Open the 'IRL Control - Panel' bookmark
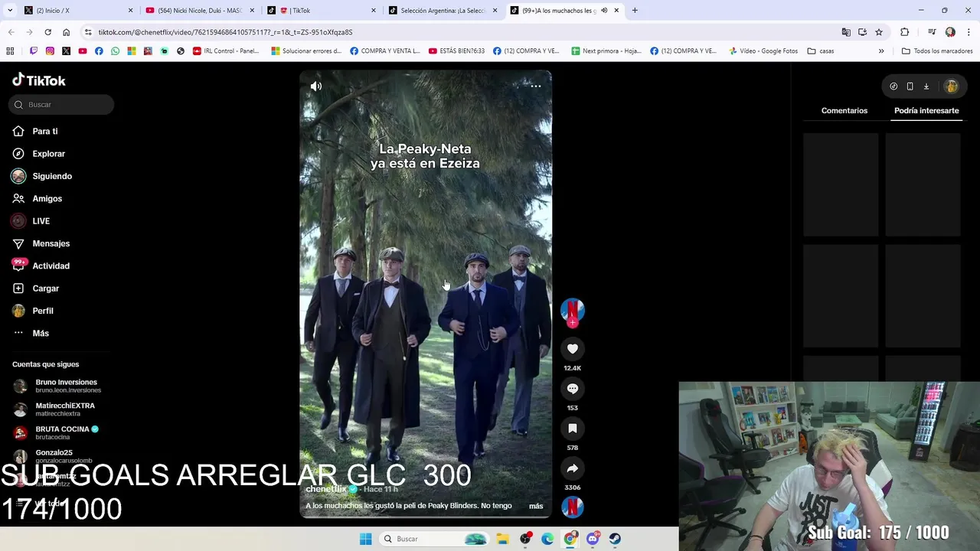The height and width of the screenshot is (551, 980). (x=226, y=51)
